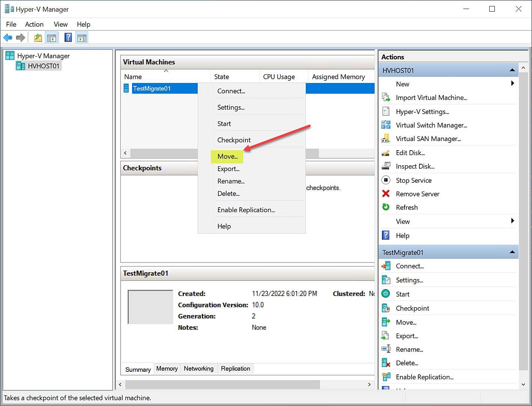Click the Back arrow in the toolbar
The image size is (532, 406).
[8, 38]
